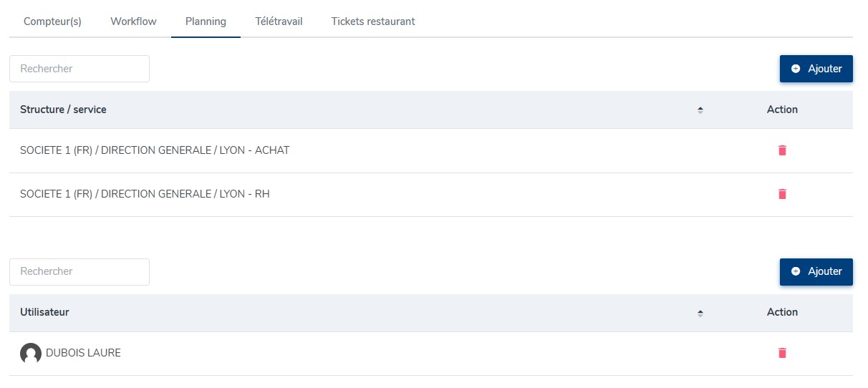Select the LYON - RH row text

(x=145, y=194)
